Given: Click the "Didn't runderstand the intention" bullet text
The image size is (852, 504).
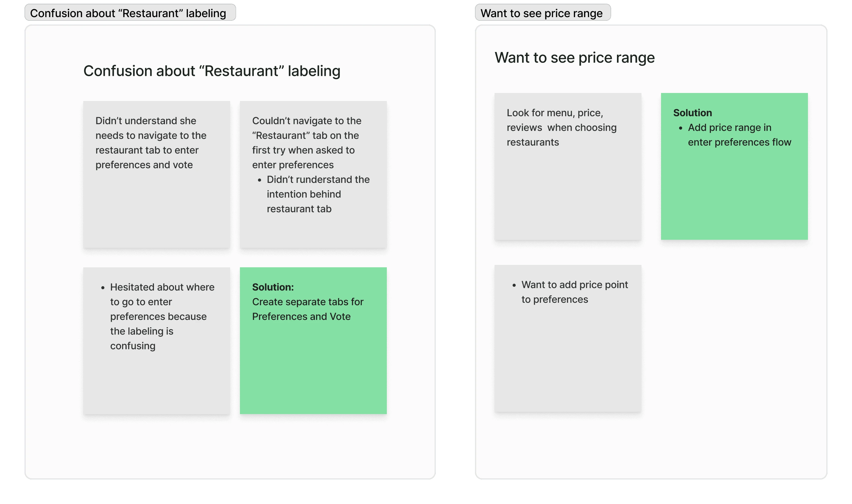Looking at the screenshot, I should [317, 194].
